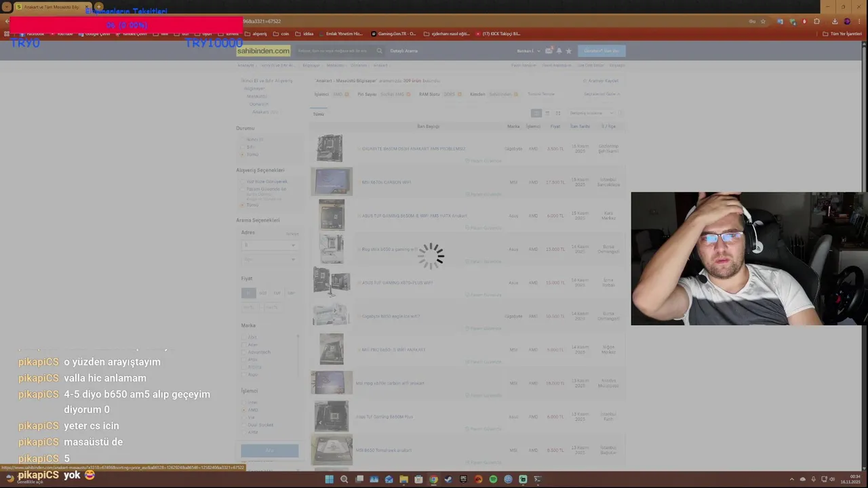Open the notifications bell icon in header
Image resolution: width=868 pixels, height=488 pixels.
tap(559, 51)
